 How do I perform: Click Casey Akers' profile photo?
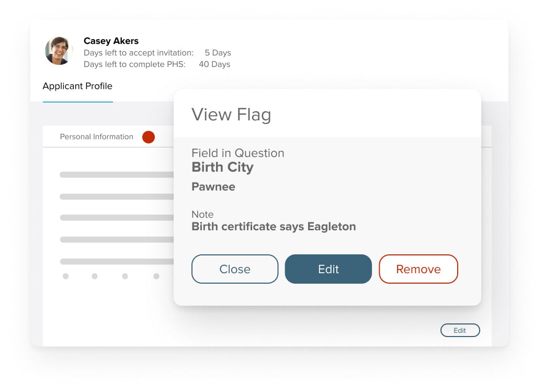[x=58, y=51]
